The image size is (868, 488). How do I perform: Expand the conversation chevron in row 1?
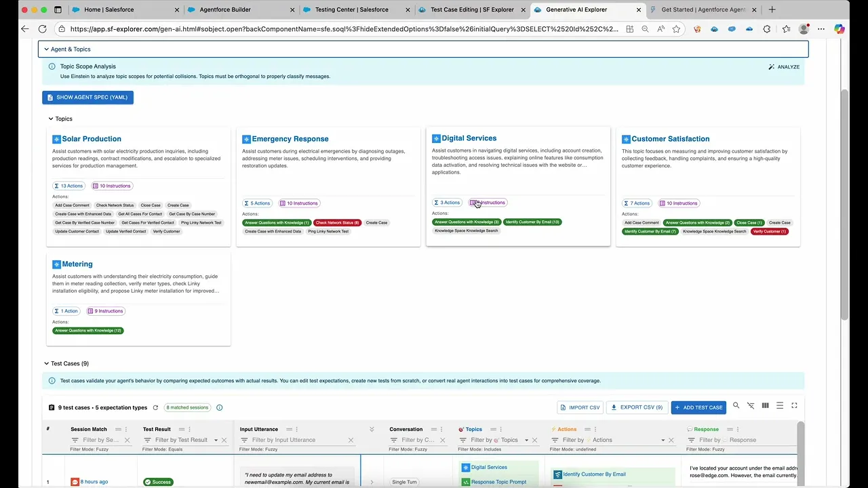coord(372,482)
